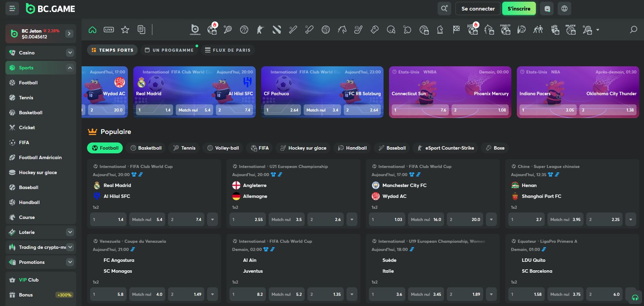Select the checkered racing flag icon
Image resolution: width=644 pixels, height=306 pixels.
[x=456, y=30]
